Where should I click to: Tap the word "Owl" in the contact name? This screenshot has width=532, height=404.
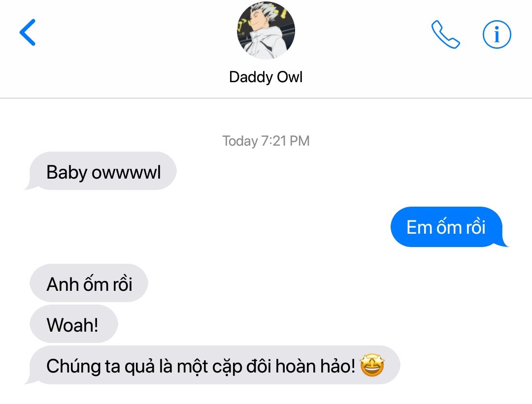coord(290,77)
